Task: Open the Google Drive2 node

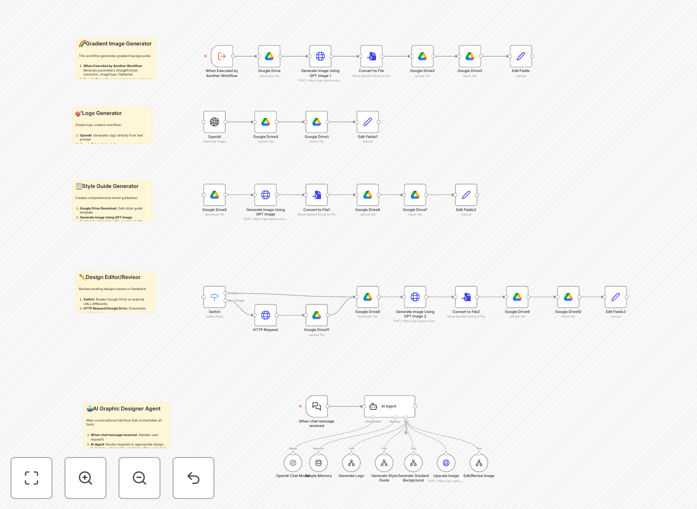Action: click(x=422, y=56)
